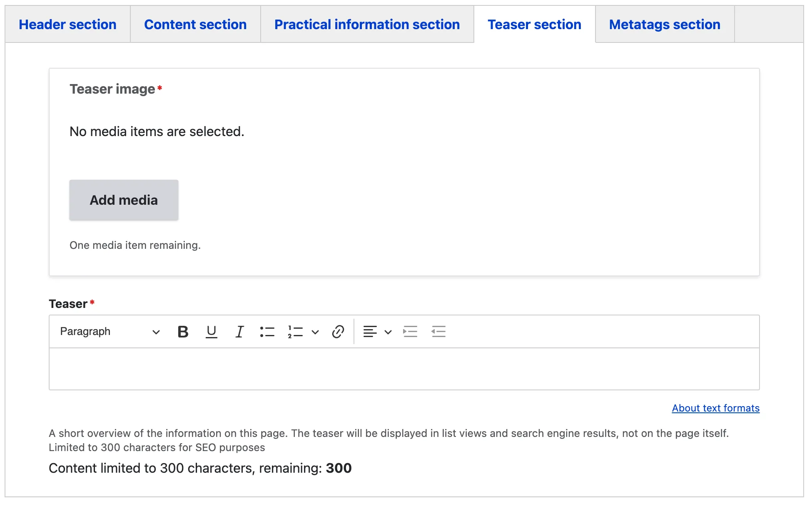Increase indent of paragraph
The height and width of the screenshot is (506, 812).
point(410,332)
